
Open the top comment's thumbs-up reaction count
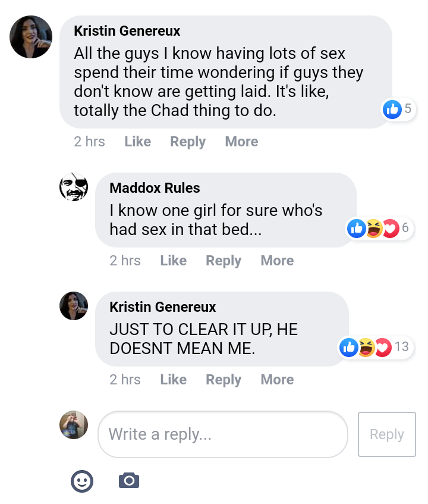pyautogui.click(x=398, y=109)
